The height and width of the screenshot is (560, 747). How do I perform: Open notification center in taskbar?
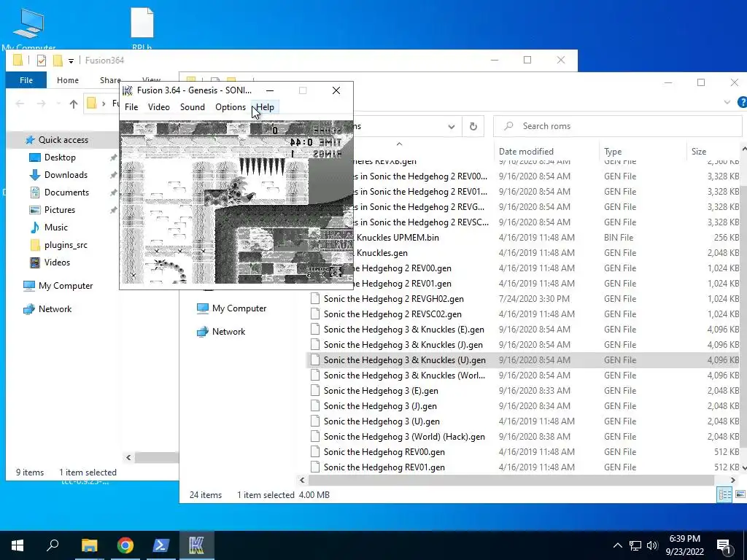724,545
